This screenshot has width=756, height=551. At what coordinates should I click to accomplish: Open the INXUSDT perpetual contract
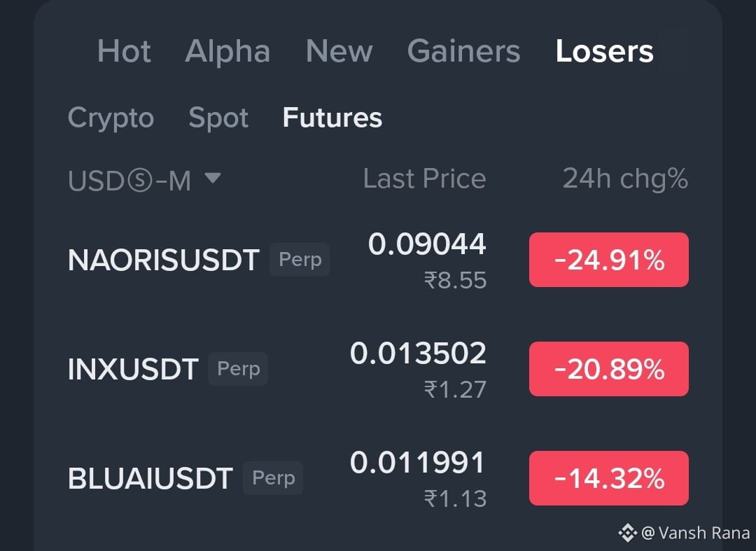(378, 369)
